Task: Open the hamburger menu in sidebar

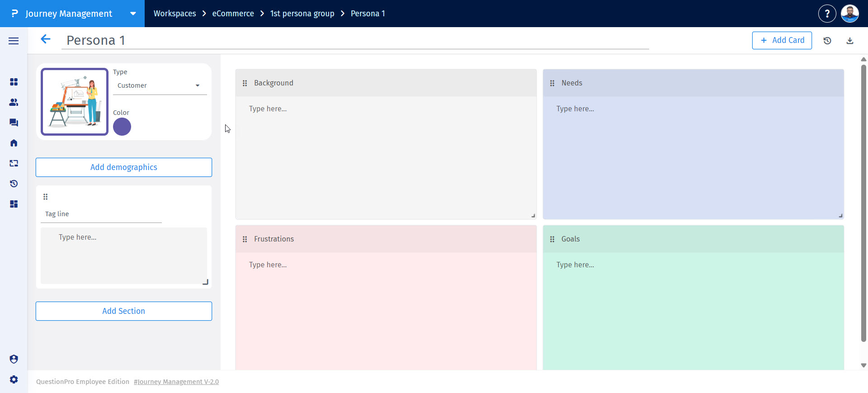Action: (x=14, y=41)
